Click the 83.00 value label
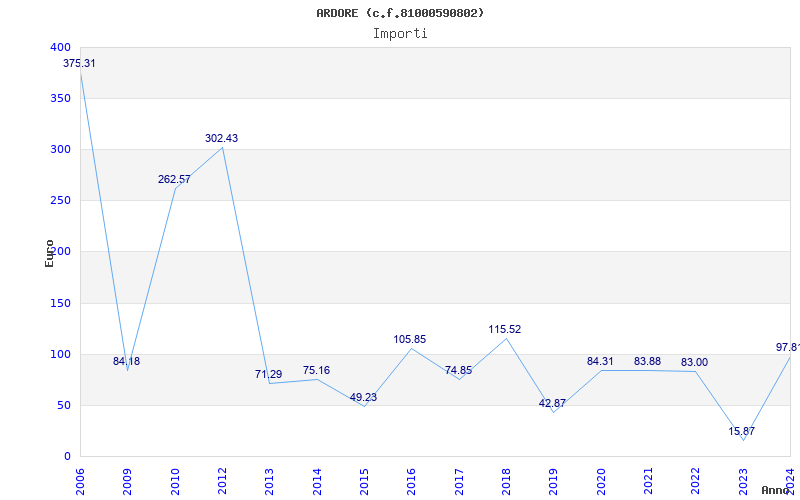 click(694, 362)
